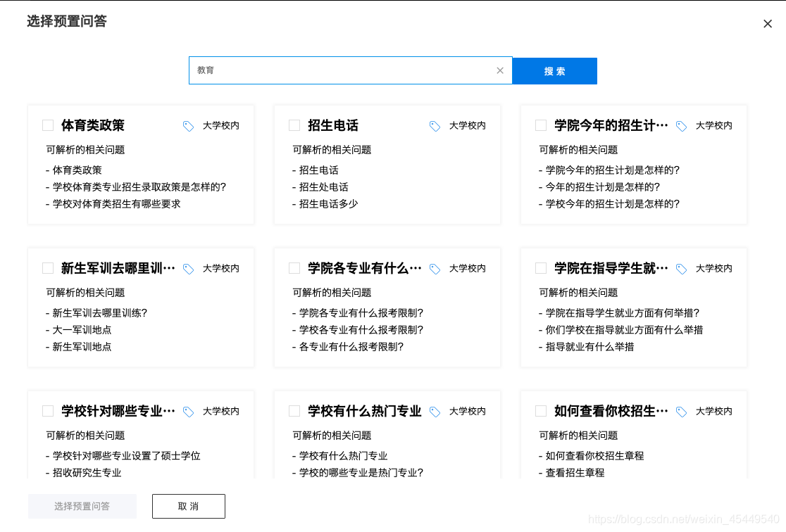
Task: Click question 指导就业有什么举措
Action: pyautogui.click(x=589, y=347)
